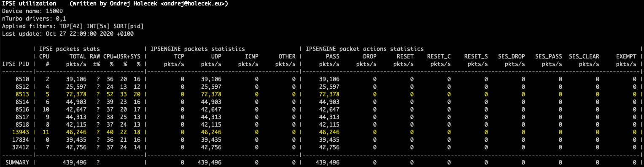
Task: Click the 'PASS' column header
Action: pyautogui.click(x=333, y=57)
